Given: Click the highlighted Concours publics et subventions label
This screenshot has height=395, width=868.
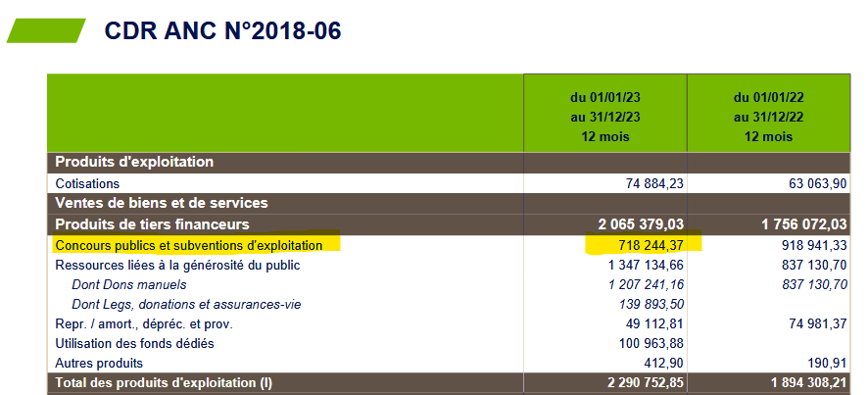Looking at the screenshot, I should click(188, 245).
